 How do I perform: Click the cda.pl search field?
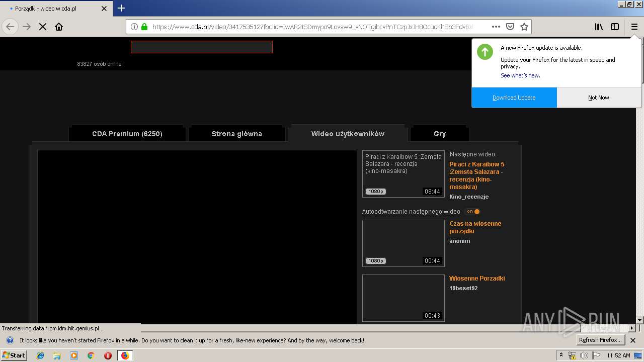(x=202, y=47)
